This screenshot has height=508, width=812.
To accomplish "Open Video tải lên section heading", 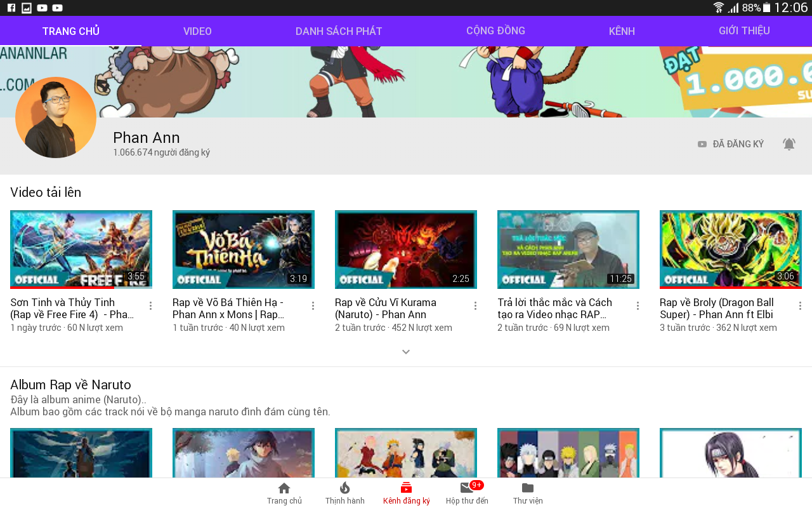I will coord(46,192).
